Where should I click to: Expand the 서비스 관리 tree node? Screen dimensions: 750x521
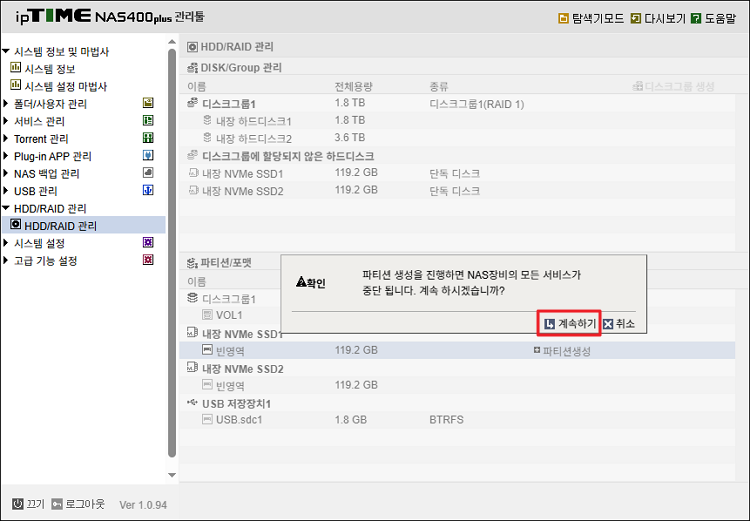(6, 121)
